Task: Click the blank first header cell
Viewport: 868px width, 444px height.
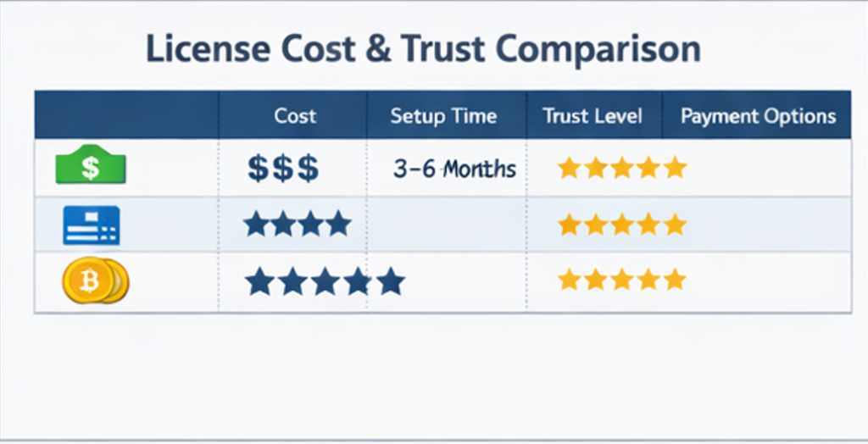Action: pos(126,116)
